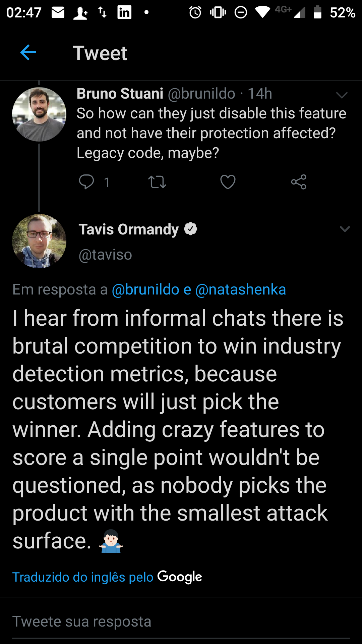Focus the Tweete sua resposta field
This screenshot has width=362, height=644.
pos(181,622)
